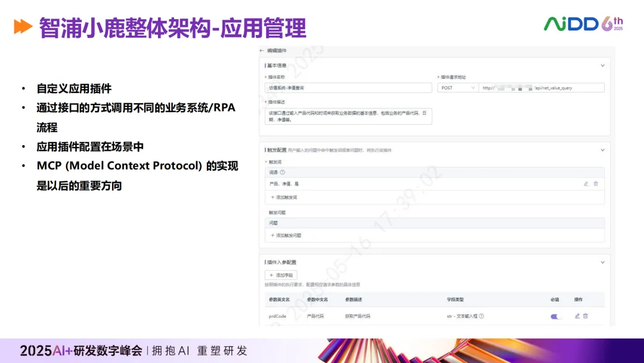Edit the 产品, 净值, 是 trigger word row
Screen dimensions: 644x363
(586, 184)
